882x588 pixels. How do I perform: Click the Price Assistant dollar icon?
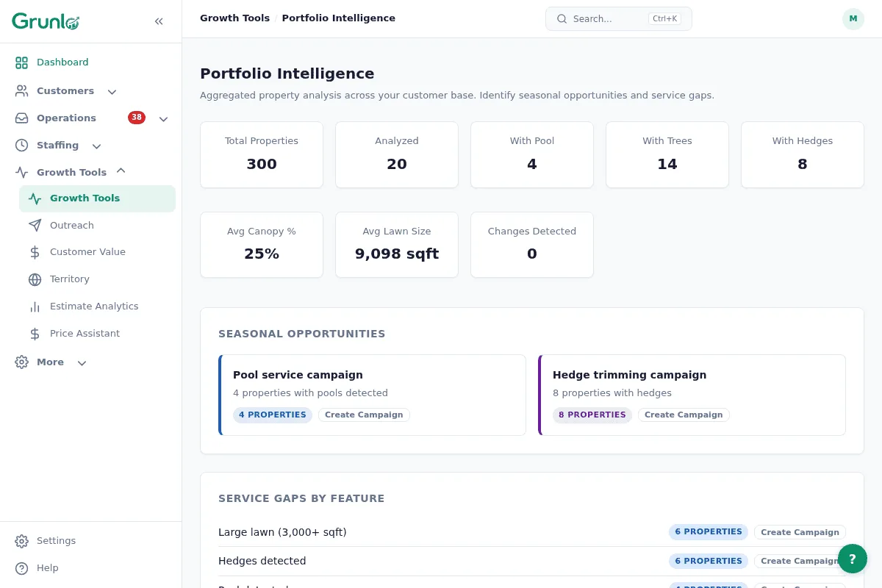coord(35,334)
